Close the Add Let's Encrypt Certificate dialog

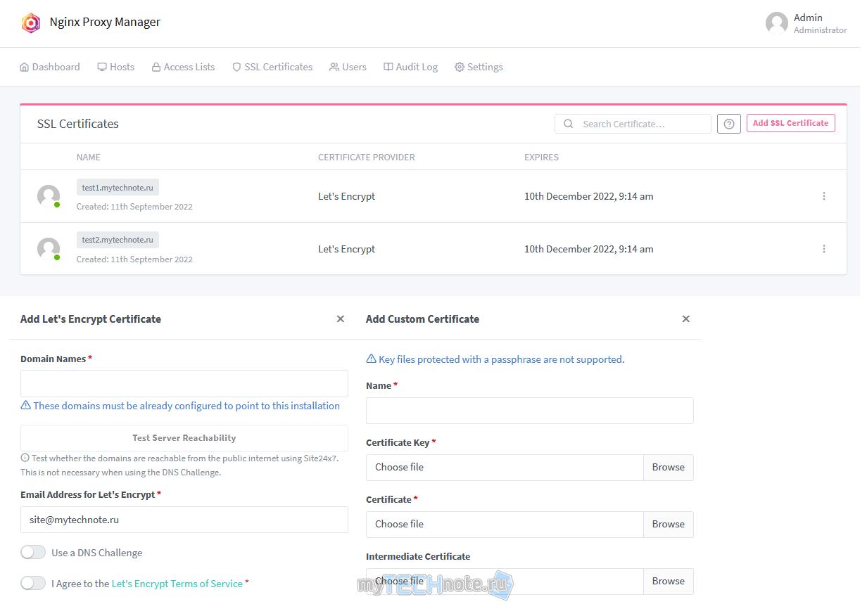[x=341, y=319]
